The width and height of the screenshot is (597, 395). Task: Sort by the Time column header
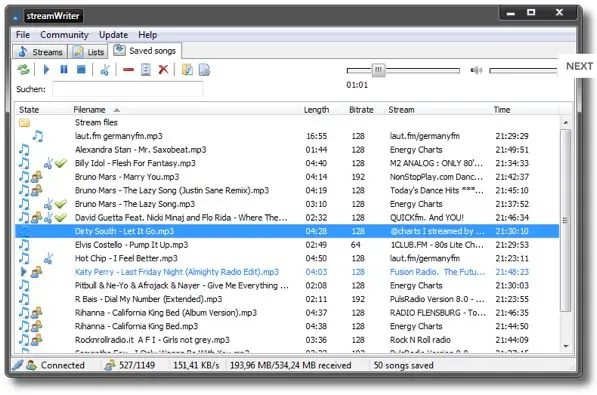(x=502, y=110)
